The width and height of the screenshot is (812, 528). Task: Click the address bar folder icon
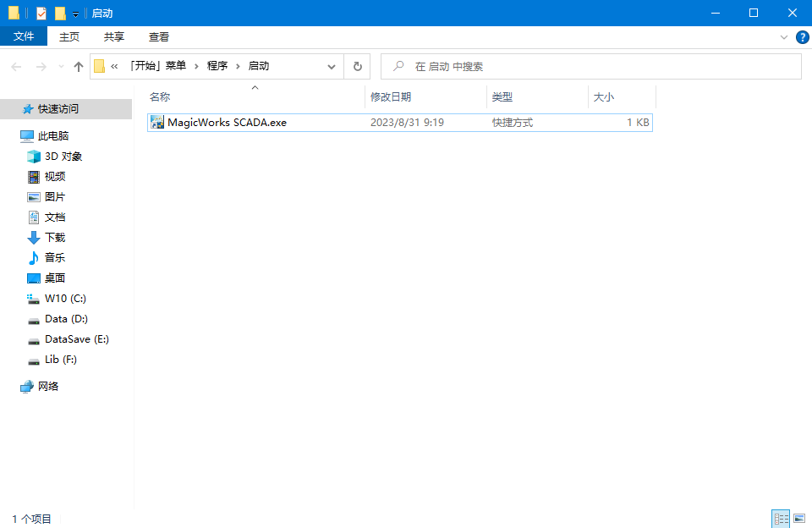100,66
